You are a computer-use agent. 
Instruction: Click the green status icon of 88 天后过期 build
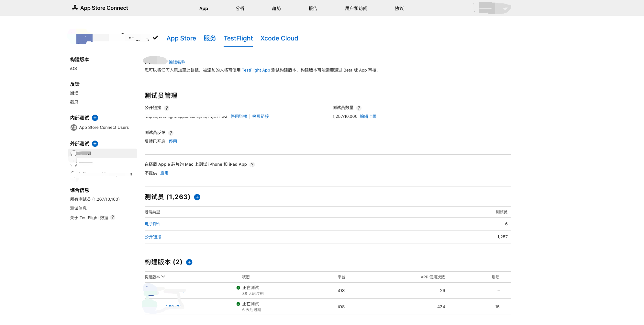point(238,288)
